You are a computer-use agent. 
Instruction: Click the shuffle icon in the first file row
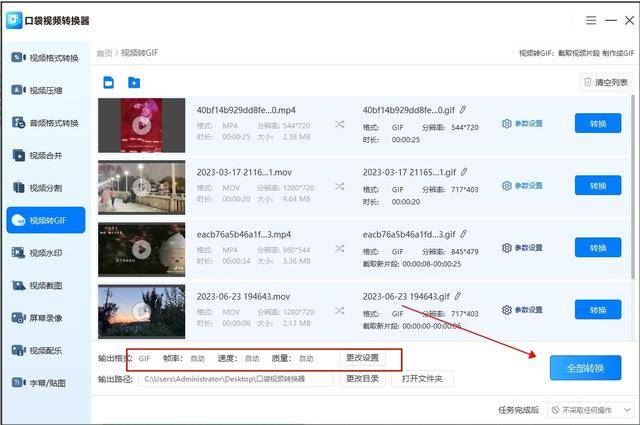[x=339, y=124]
